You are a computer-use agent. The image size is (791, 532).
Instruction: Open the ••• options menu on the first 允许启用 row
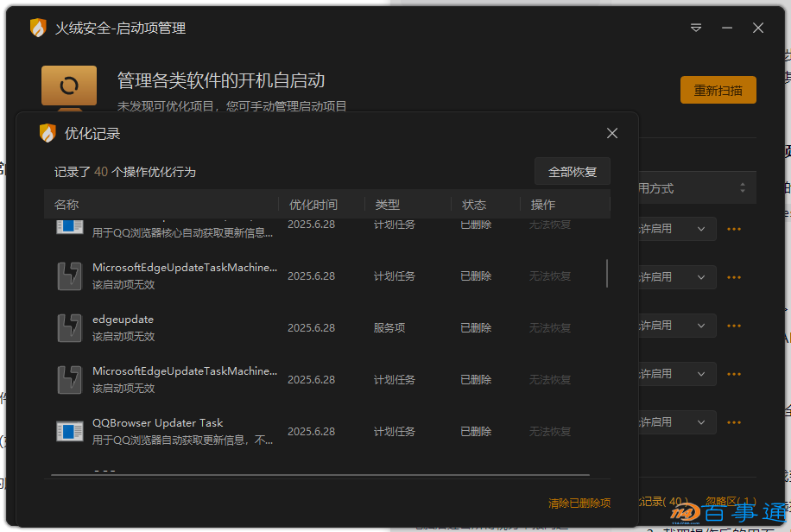(x=733, y=228)
